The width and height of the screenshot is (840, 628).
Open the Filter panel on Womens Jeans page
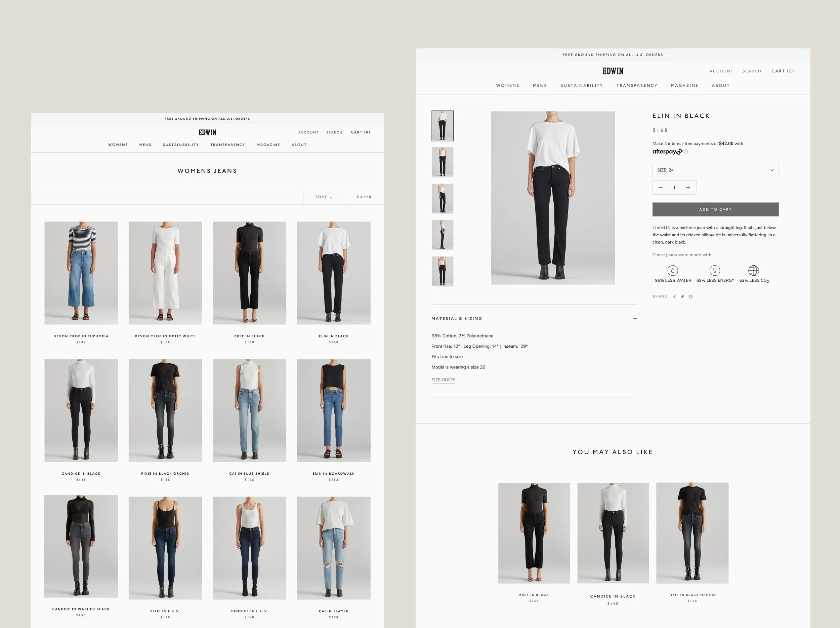364,197
